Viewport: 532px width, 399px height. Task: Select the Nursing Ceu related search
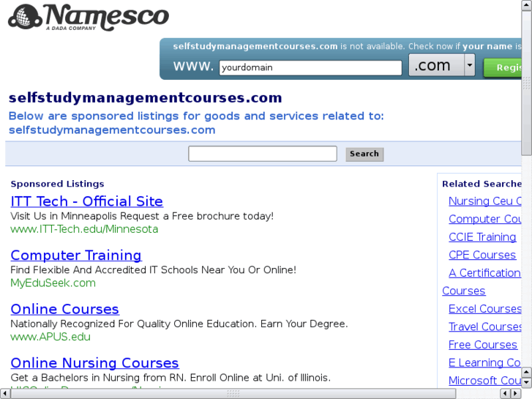485,201
